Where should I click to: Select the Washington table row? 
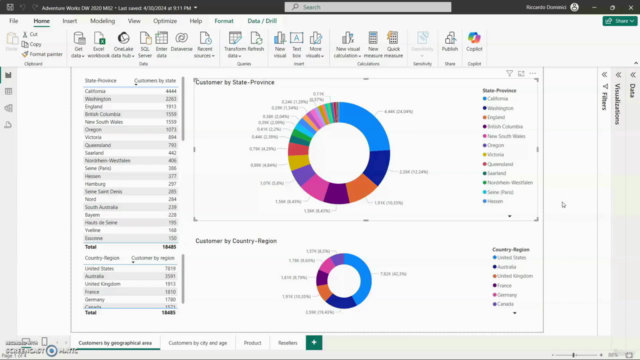[x=130, y=99]
